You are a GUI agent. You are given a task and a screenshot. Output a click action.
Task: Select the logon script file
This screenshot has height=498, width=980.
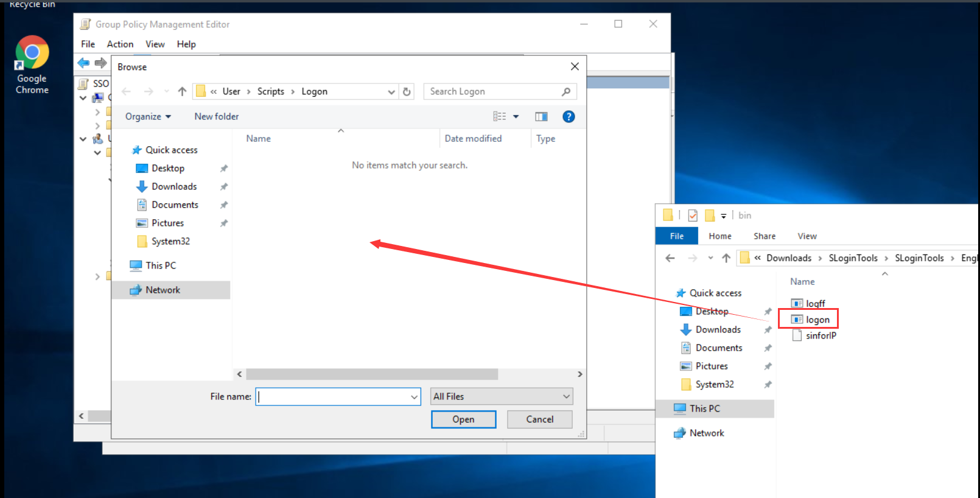point(817,320)
